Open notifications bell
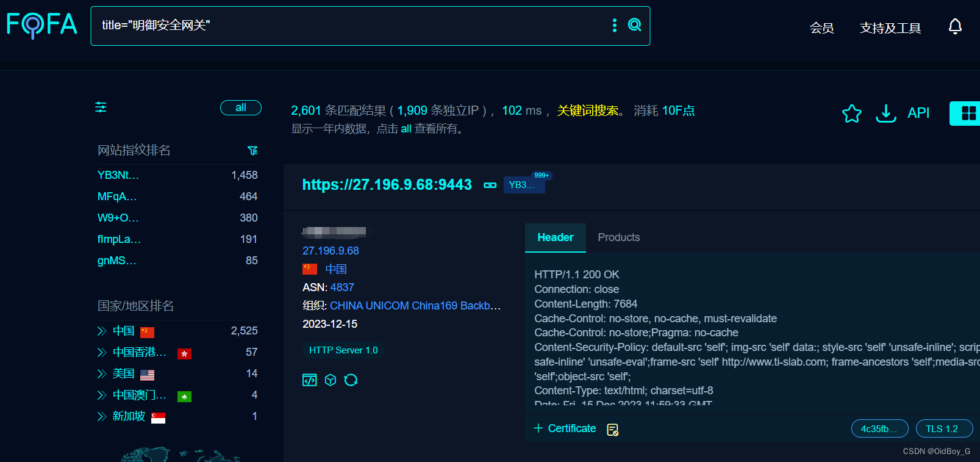Image resolution: width=980 pixels, height=462 pixels. (x=955, y=27)
